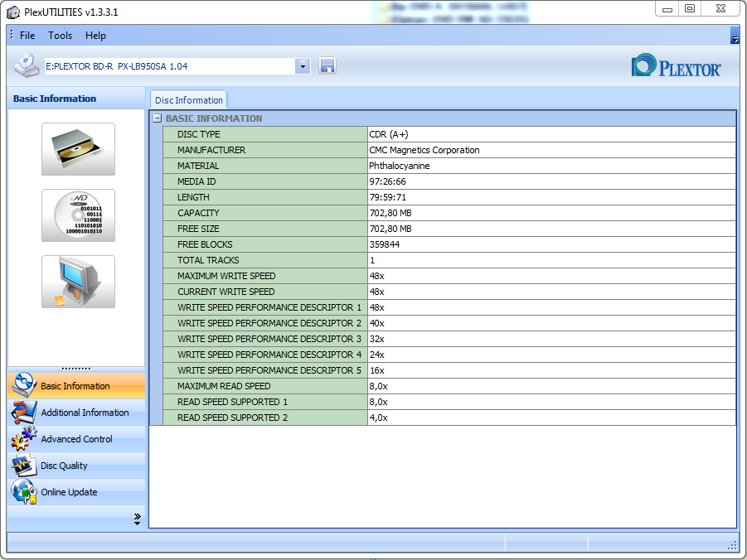Click the Additional Information icon

(23, 412)
